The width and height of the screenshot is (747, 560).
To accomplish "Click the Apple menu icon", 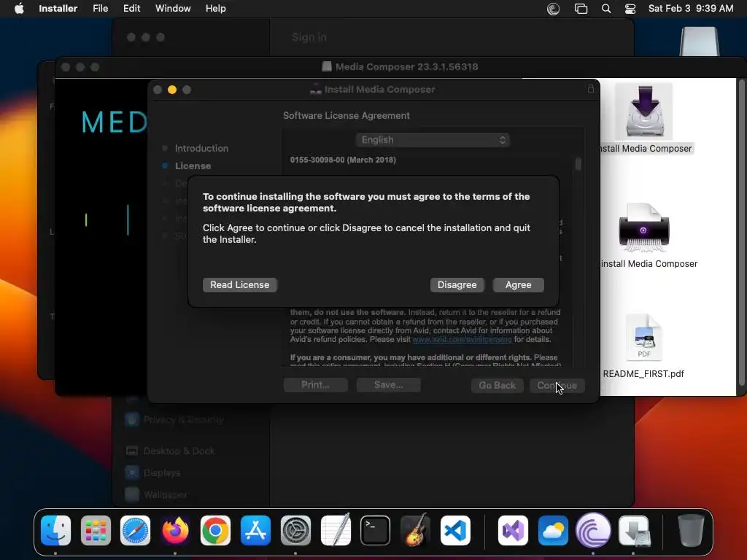I will pyautogui.click(x=19, y=9).
